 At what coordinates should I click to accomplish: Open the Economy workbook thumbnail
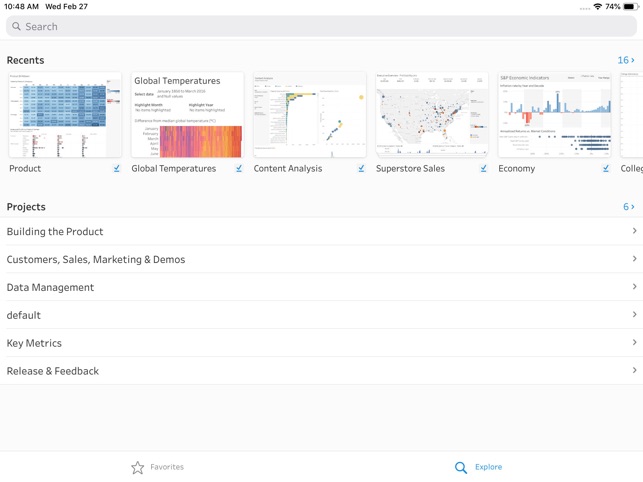click(x=554, y=115)
